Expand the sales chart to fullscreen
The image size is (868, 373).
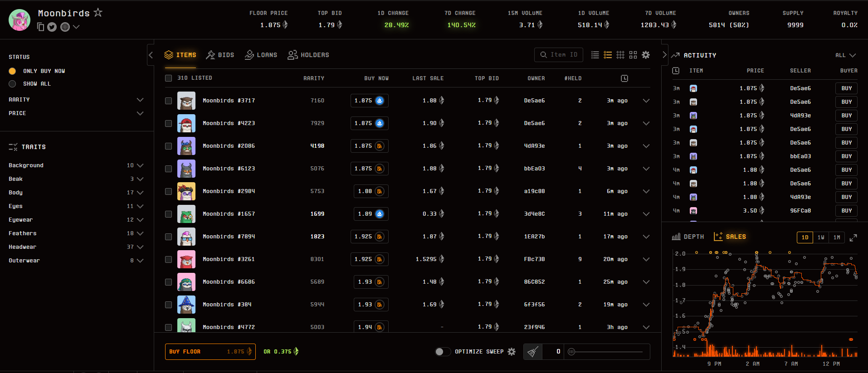pos(853,237)
